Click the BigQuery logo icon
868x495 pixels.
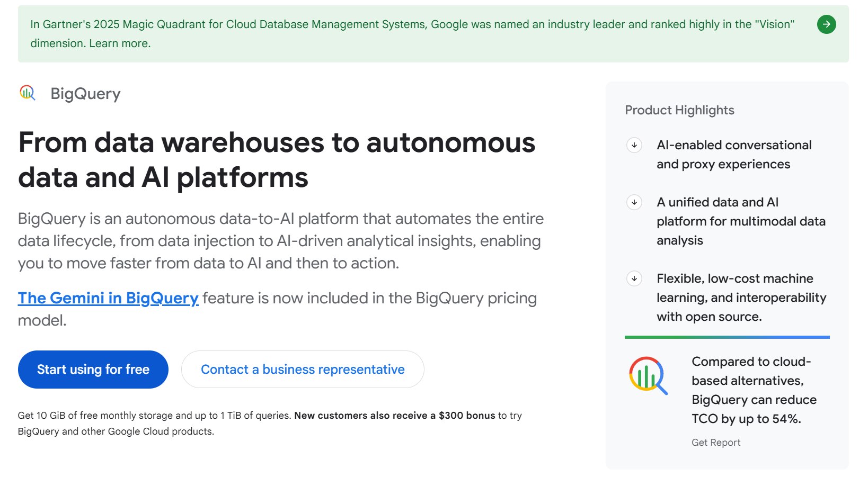click(27, 93)
